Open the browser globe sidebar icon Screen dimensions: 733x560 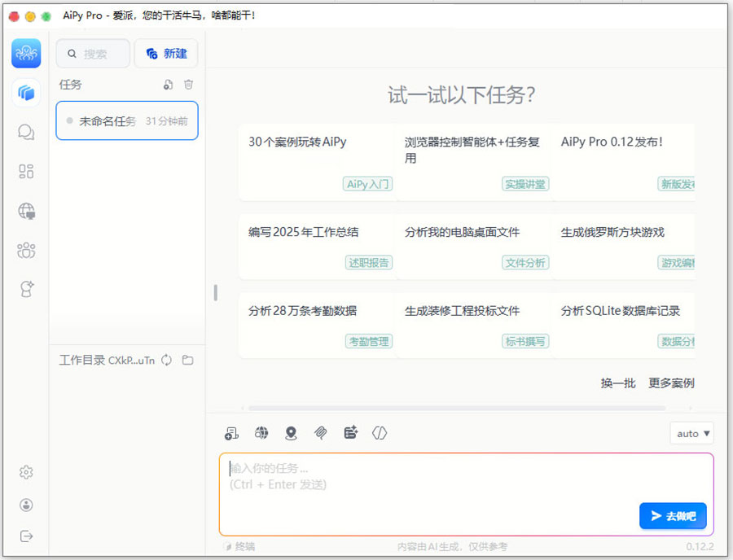coord(26,211)
